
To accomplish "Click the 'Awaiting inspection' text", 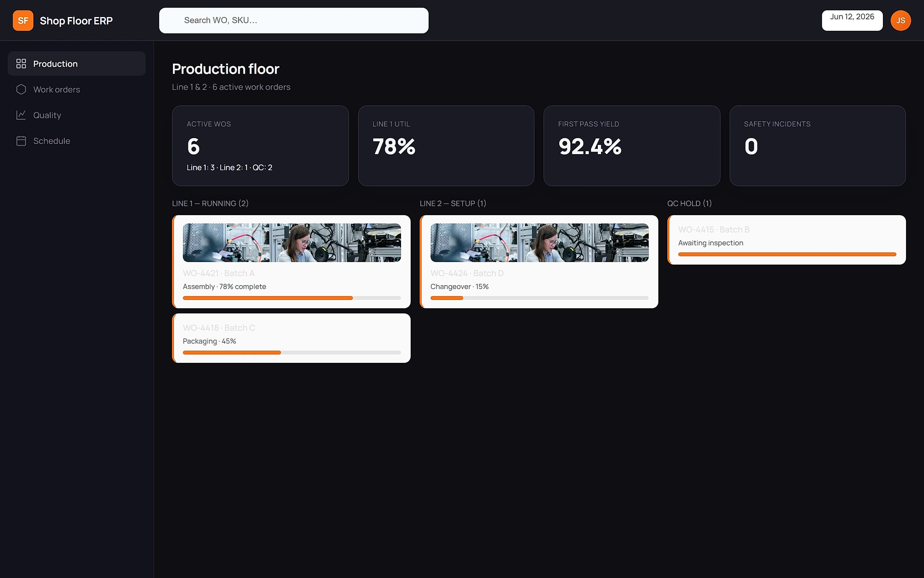I will coord(711,243).
